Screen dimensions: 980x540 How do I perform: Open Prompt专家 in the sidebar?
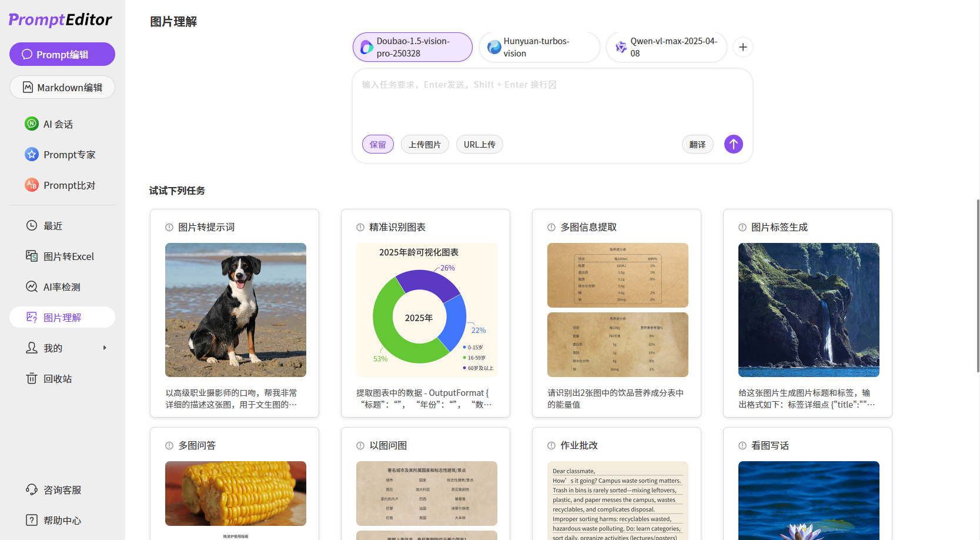(x=69, y=155)
